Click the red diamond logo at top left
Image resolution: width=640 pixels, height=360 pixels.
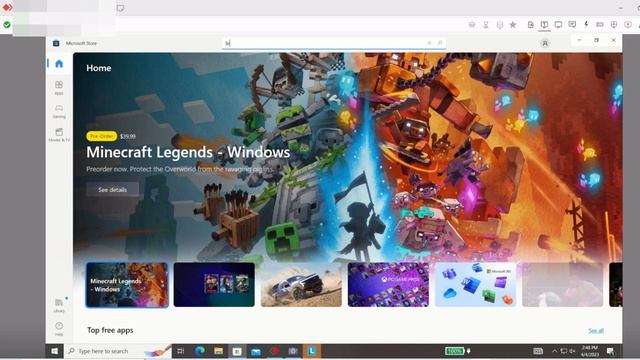click(7, 7)
